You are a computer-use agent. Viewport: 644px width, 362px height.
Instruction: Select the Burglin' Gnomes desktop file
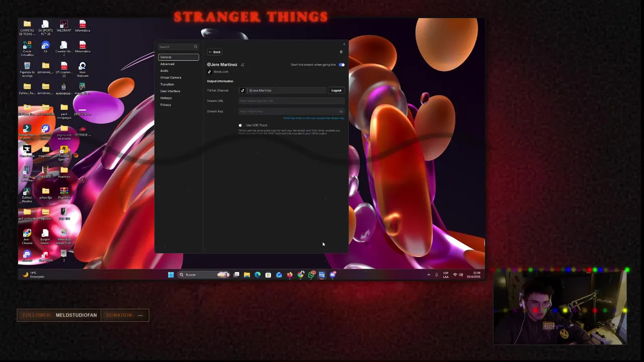[45, 236]
